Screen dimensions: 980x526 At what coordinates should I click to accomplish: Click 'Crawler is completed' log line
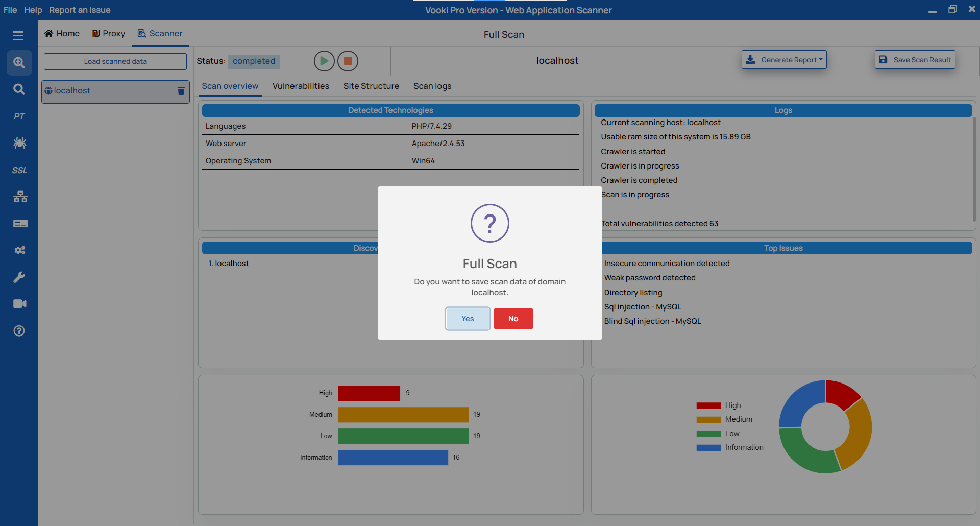pyautogui.click(x=639, y=180)
